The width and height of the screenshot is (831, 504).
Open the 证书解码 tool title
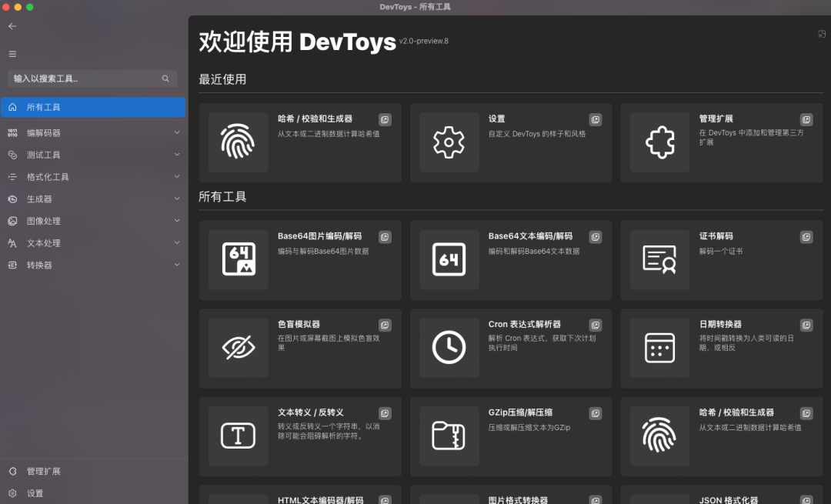(716, 235)
